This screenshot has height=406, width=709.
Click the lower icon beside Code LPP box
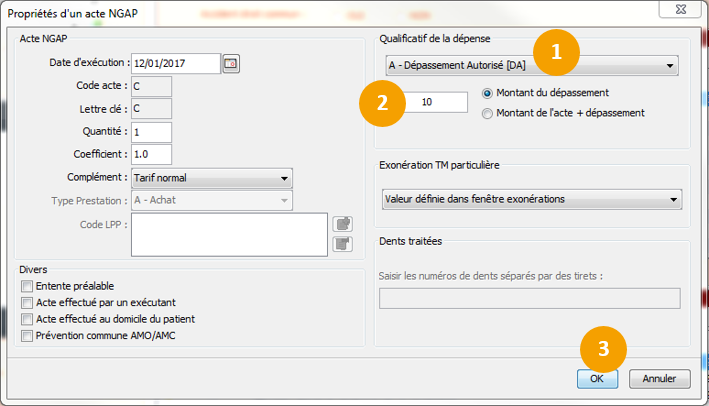342,242
